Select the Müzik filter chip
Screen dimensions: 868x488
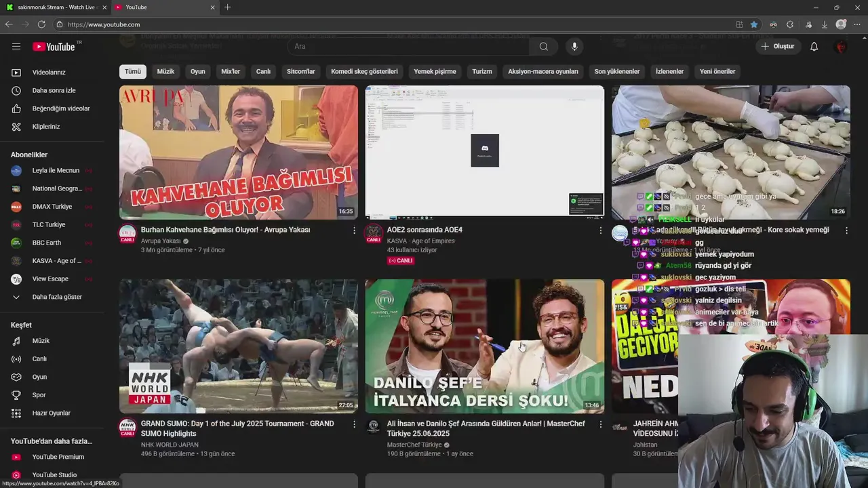click(165, 71)
